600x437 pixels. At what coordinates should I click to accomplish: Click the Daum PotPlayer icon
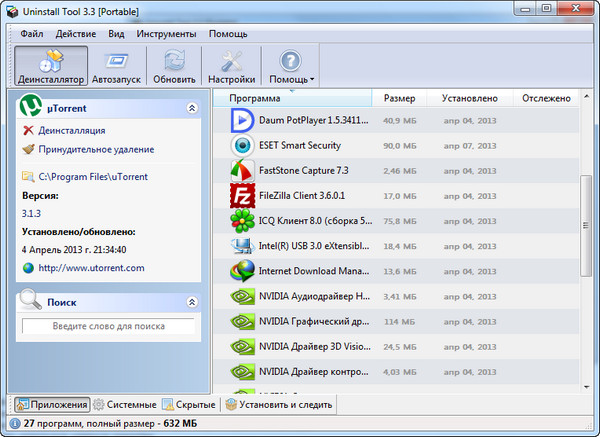(x=242, y=120)
